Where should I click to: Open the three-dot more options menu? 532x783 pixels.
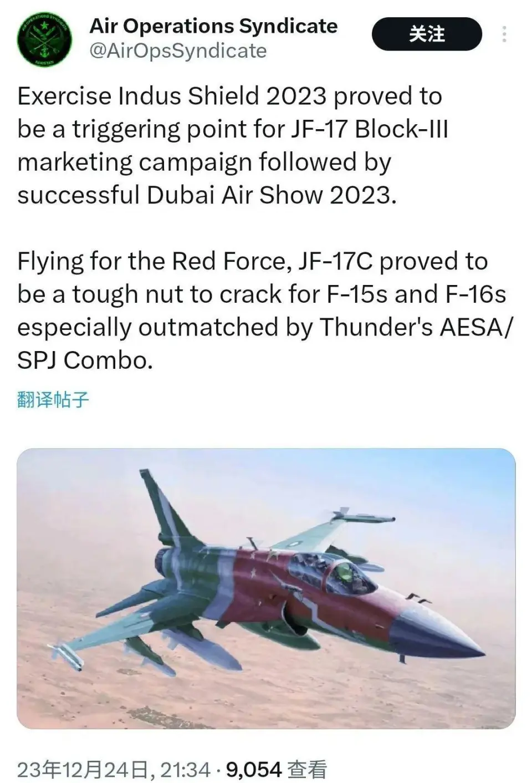tap(504, 34)
